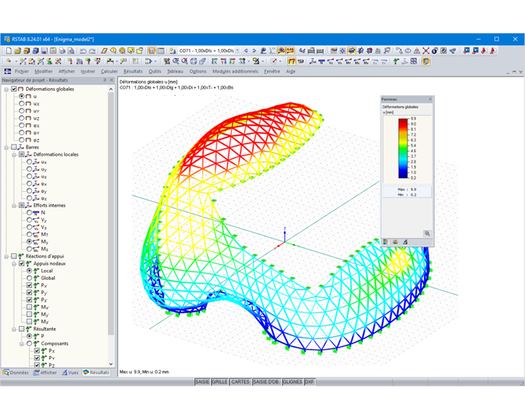525x420 pixels.
Task: Create a new model with the New icon
Action: [8, 50]
